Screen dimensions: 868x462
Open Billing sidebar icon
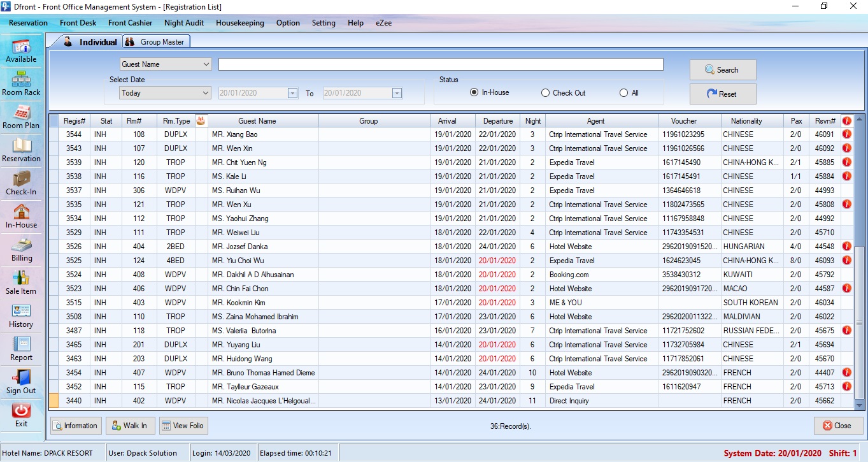pyautogui.click(x=22, y=249)
